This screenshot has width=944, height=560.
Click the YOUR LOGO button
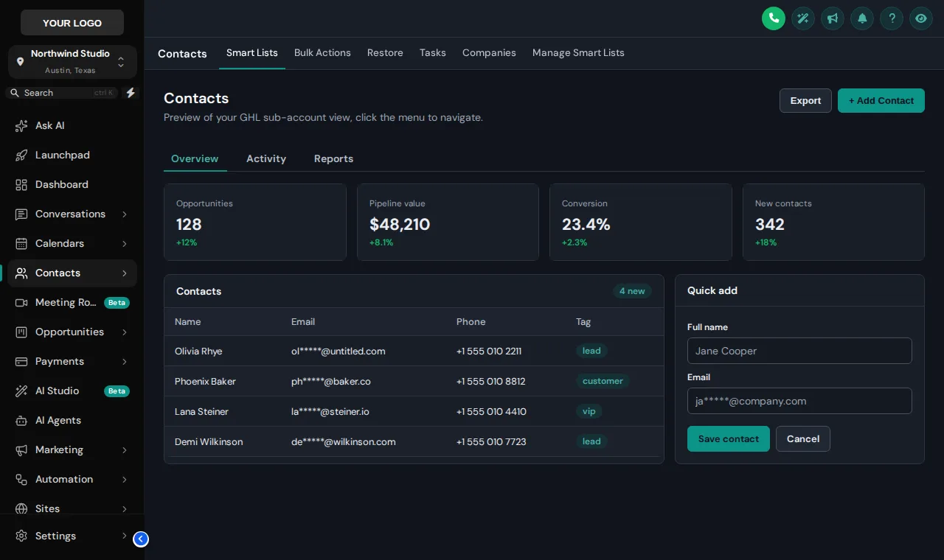tap(72, 23)
